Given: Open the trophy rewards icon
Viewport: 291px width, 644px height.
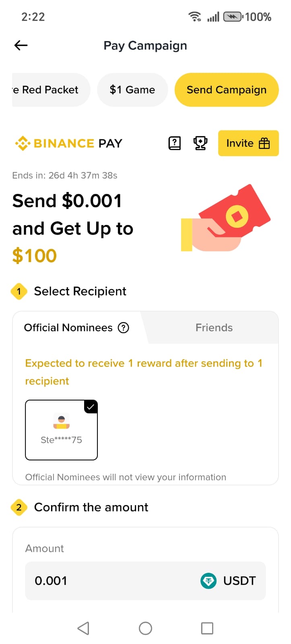Looking at the screenshot, I should [200, 143].
